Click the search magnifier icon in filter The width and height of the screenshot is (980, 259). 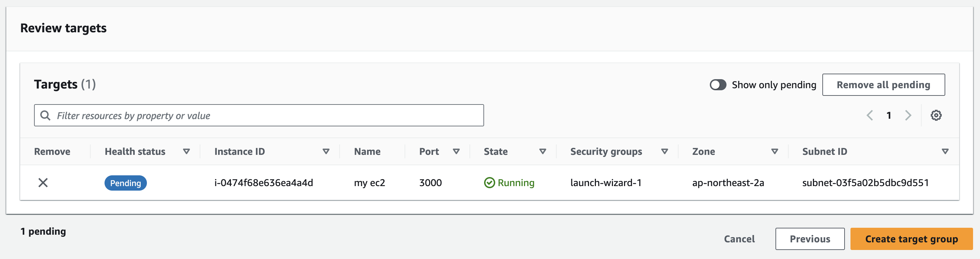pyautogui.click(x=45, y=115)
